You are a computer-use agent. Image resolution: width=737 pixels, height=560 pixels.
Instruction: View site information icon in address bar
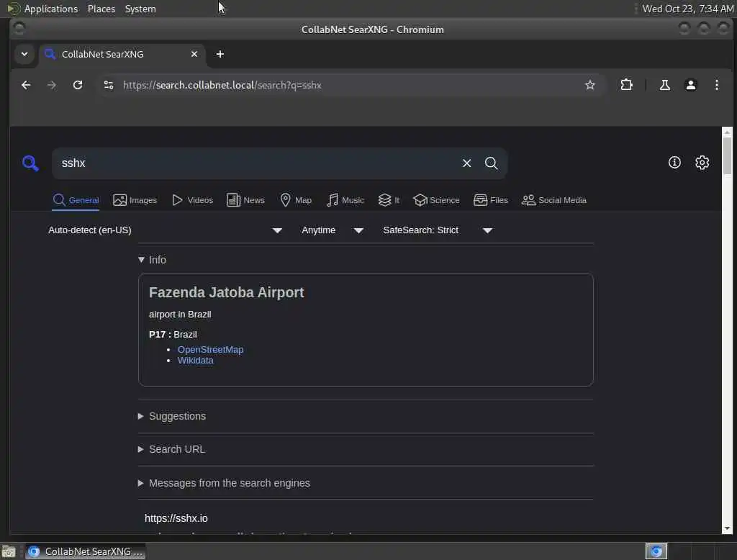(109, 85)
